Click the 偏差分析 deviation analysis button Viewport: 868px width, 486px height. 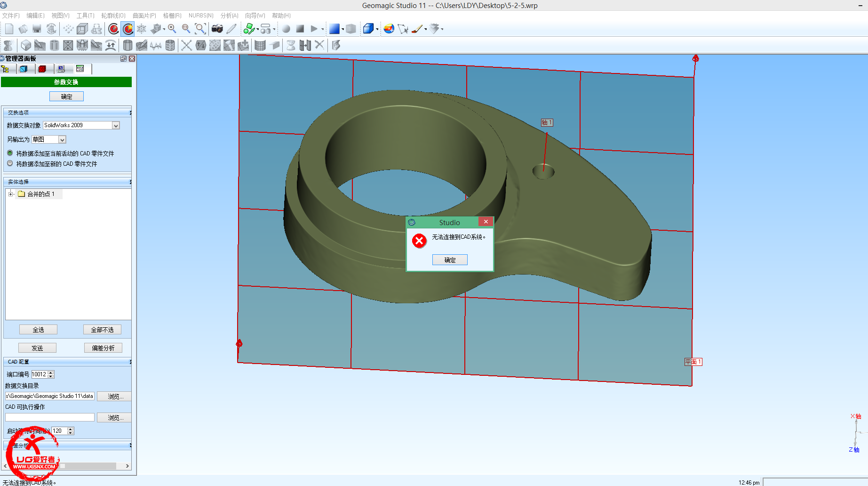(103, 348)
